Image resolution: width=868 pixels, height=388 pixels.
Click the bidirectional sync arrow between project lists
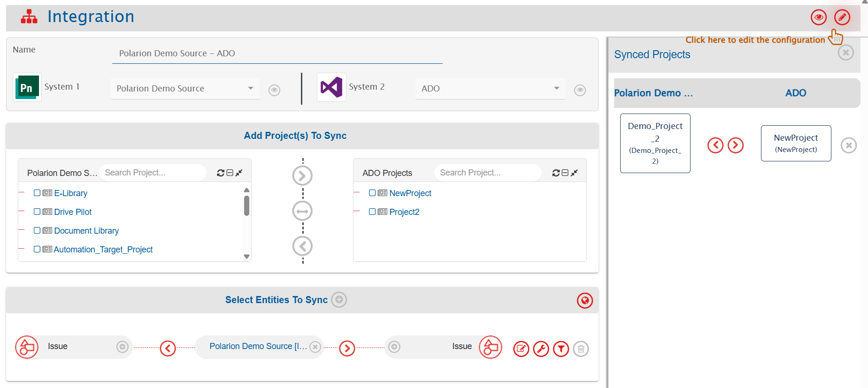302,211
